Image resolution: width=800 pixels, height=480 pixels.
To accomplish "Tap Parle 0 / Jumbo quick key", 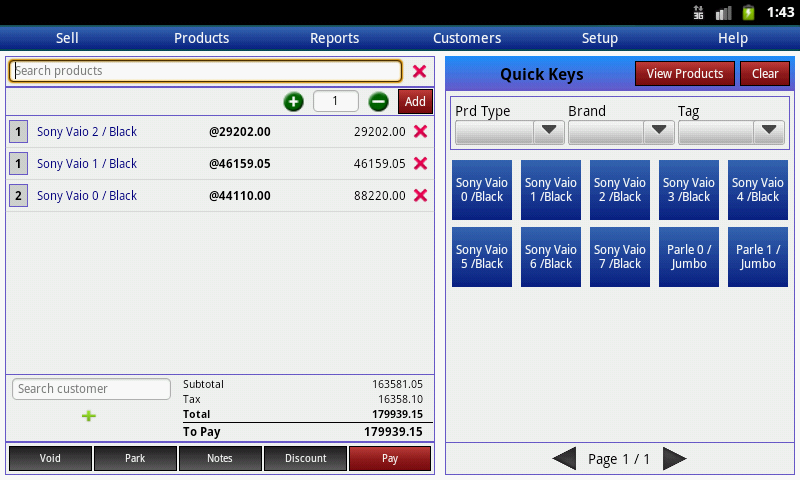I will [689, 257].
